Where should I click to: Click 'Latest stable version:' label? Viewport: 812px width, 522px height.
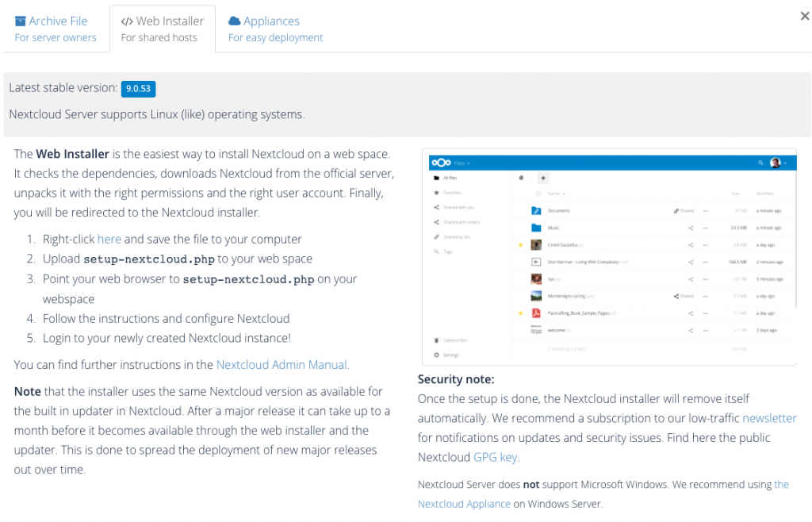pyautogui.click(x=63, y=87)
